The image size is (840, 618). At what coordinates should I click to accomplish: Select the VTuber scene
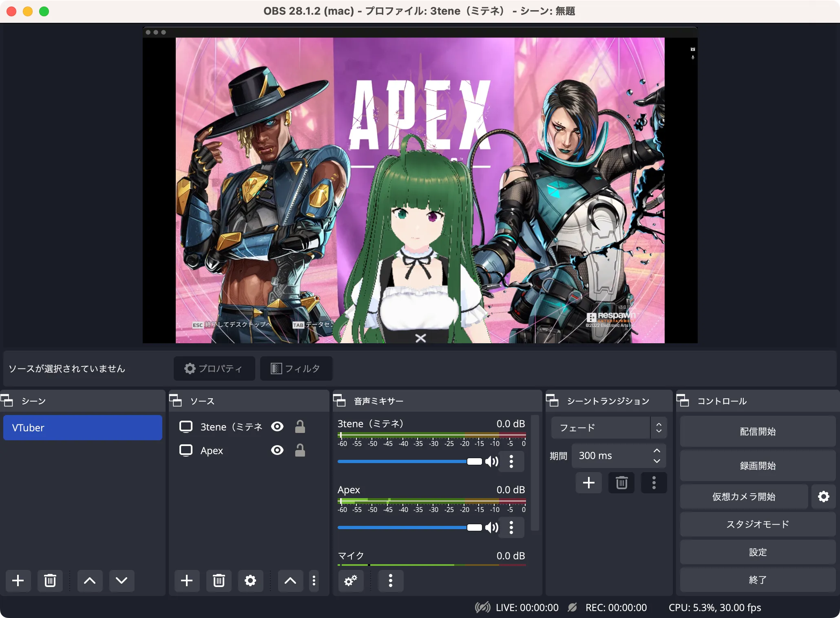(83, 428)
